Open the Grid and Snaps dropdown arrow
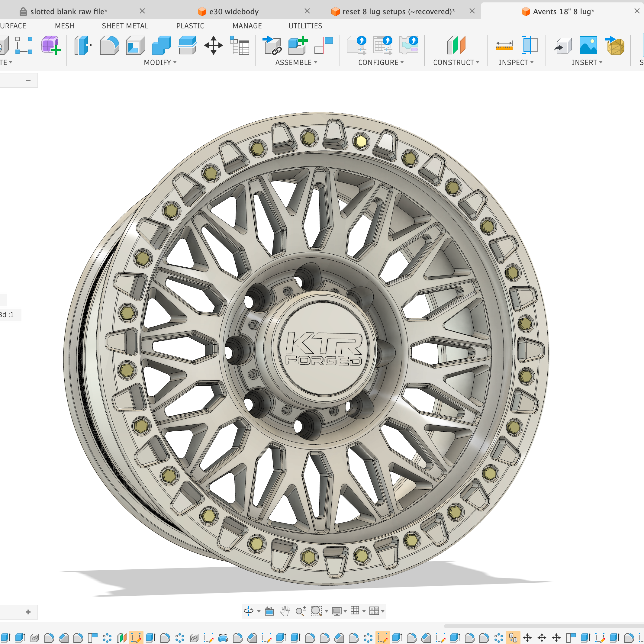 [x=364, y=611]
